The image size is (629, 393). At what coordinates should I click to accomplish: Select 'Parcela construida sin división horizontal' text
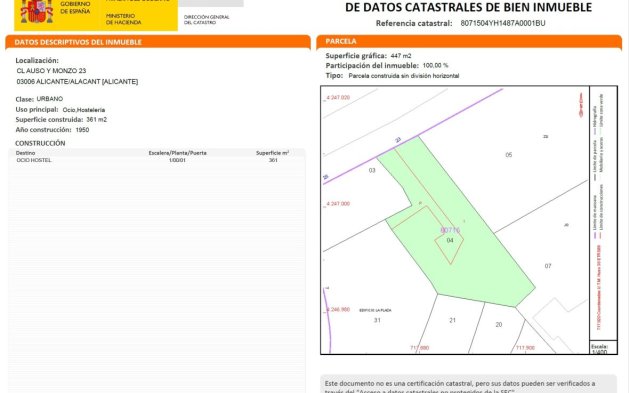pos(404,76)
